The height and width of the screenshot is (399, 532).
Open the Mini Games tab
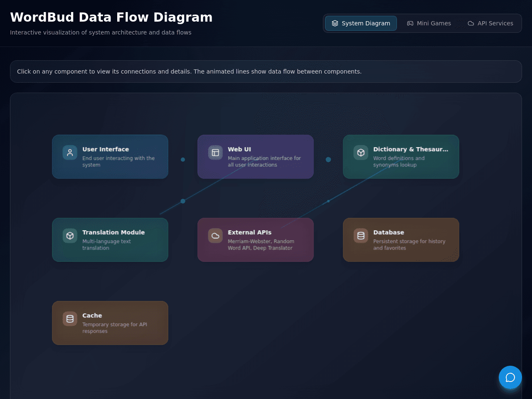[429, 23]
